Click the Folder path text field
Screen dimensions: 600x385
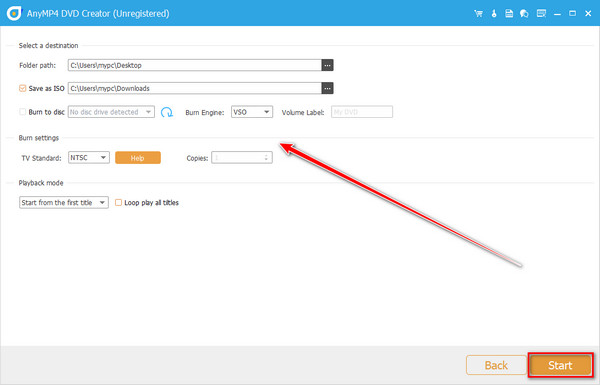[x=195, y=65]
